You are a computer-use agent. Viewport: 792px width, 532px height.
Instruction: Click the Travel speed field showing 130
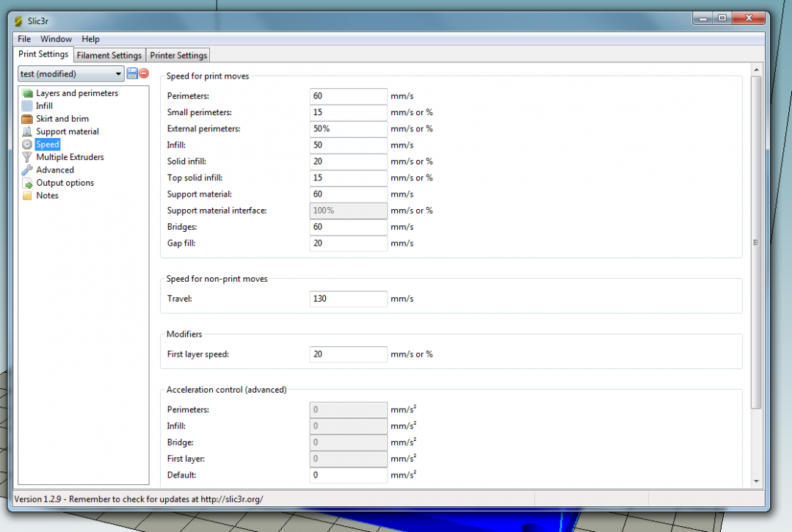[349, 299]
